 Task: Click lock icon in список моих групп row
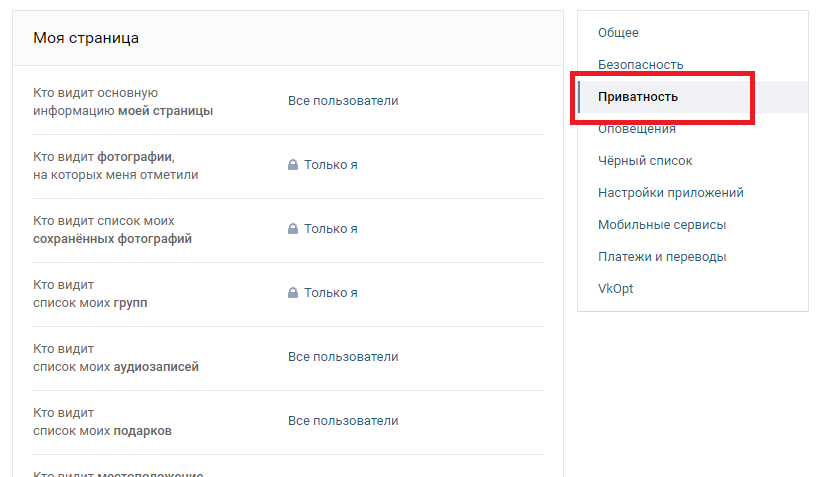point(293,293)
